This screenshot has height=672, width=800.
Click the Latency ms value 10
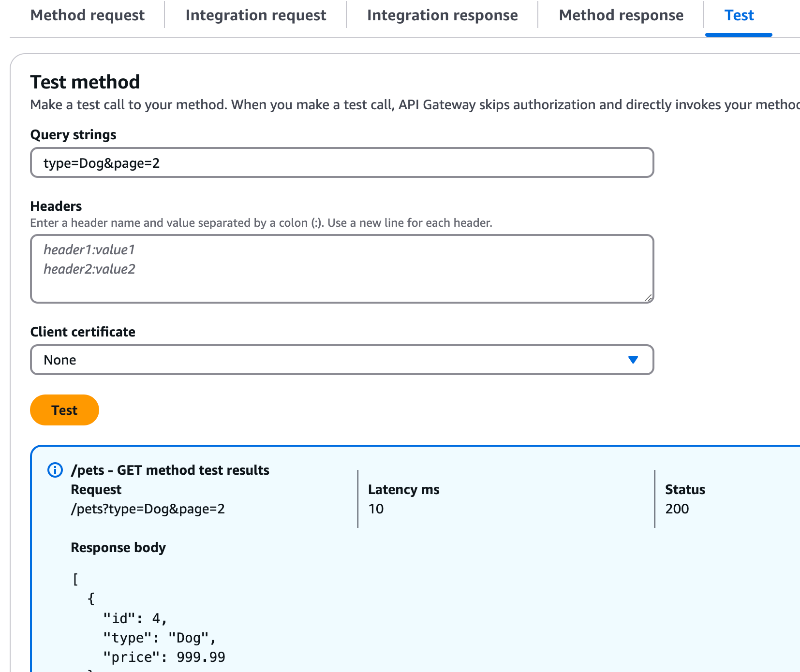pos(376,509)
